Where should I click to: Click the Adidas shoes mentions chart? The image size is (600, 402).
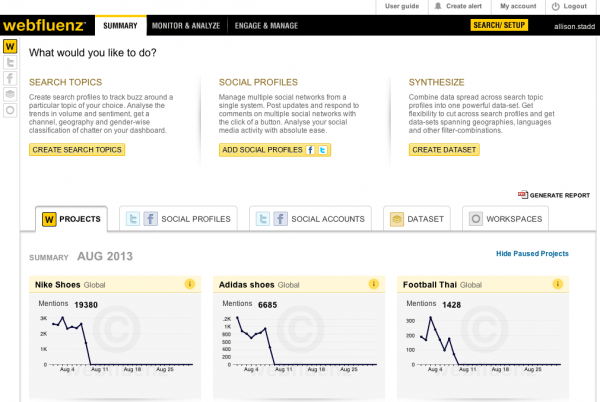pos(300,343)
